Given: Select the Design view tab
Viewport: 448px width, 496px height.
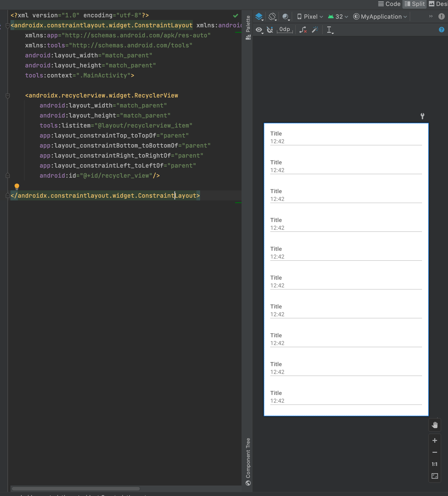Looking at the screenshot, I should pos(441,3).
